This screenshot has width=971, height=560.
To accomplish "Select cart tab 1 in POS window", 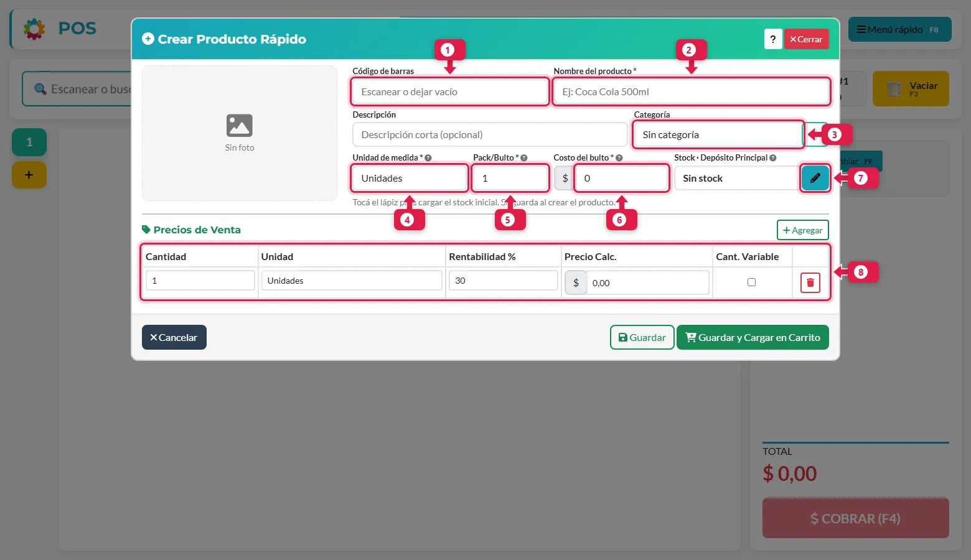I will coord(29,142).
